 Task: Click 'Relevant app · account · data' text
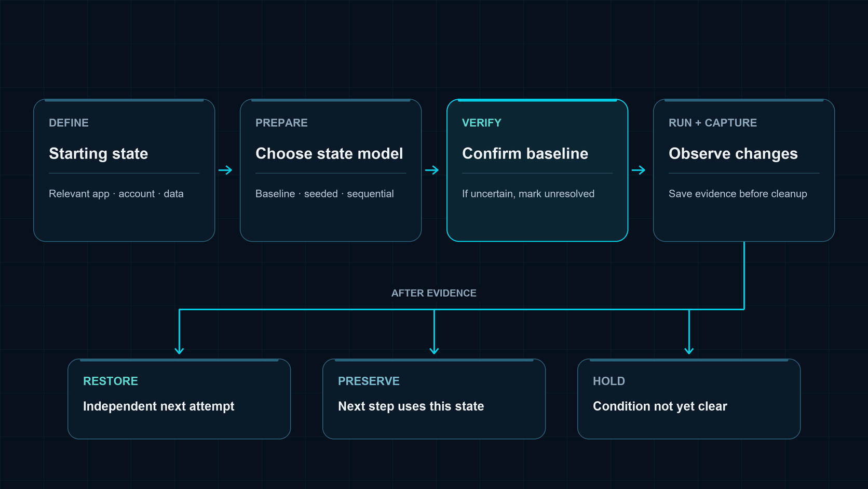pos(116,193)
